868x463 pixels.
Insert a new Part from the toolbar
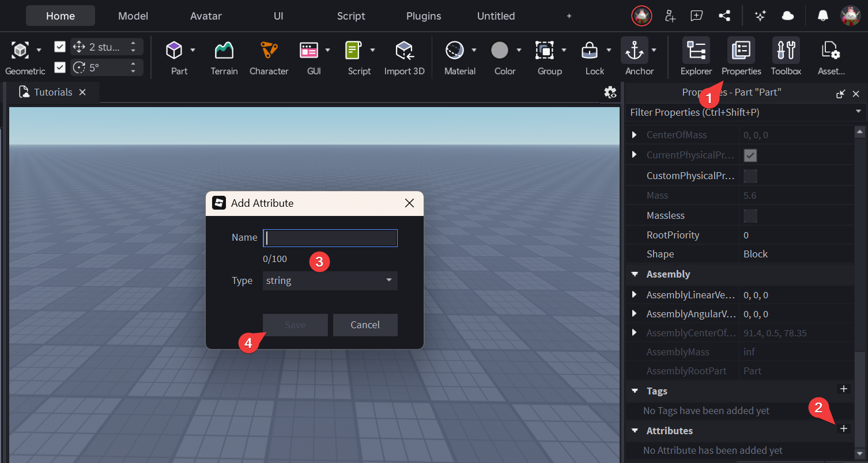[x=174, y=51]
